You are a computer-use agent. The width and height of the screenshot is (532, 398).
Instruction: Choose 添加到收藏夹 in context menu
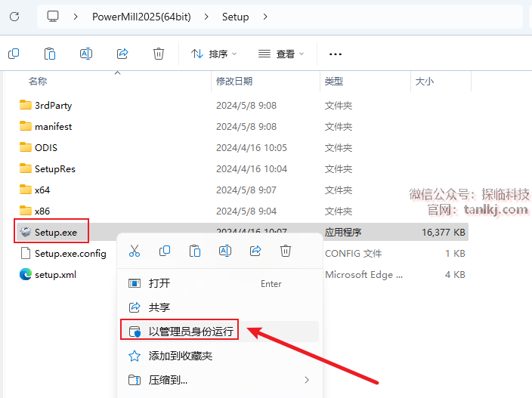[x=219, y=356]
